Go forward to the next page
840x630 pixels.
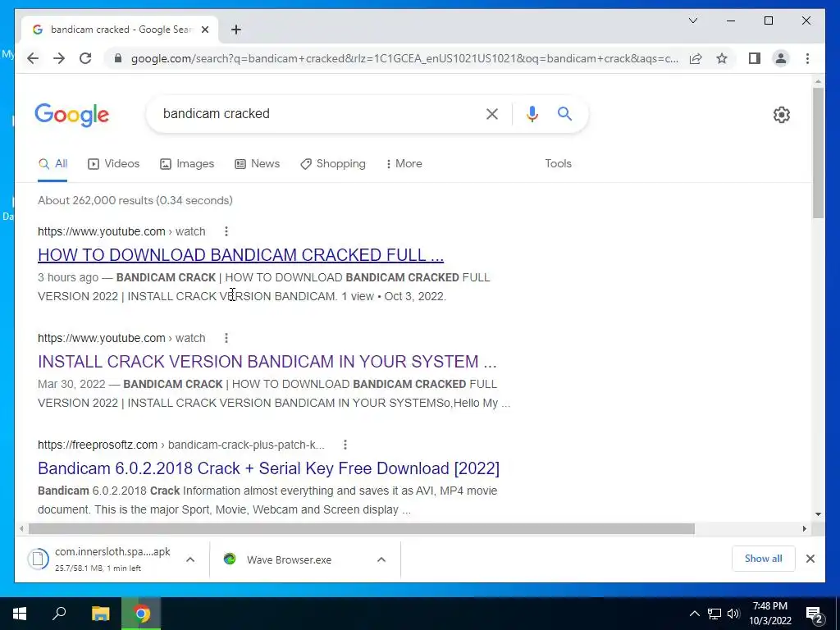point(59,58)
